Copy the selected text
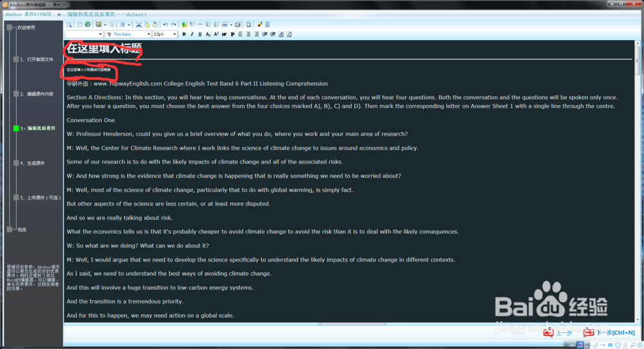 click(147, 24)
